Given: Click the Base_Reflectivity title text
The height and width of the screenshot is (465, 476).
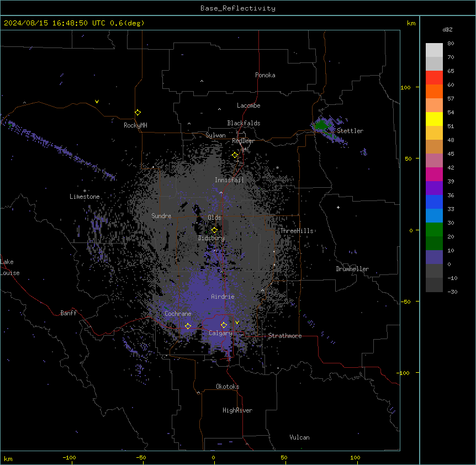Looking at the screenshot, I should click(x=238, y=8).
